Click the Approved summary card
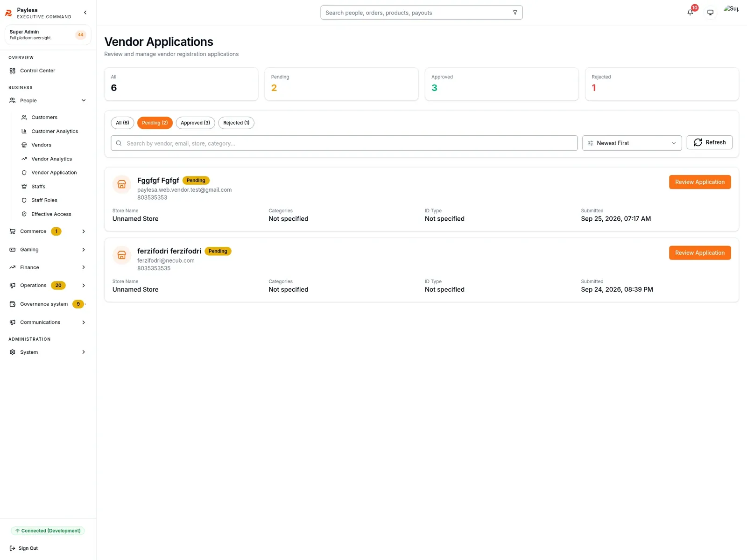This screenshot has width=747, height=560. (x=501, y=84)
